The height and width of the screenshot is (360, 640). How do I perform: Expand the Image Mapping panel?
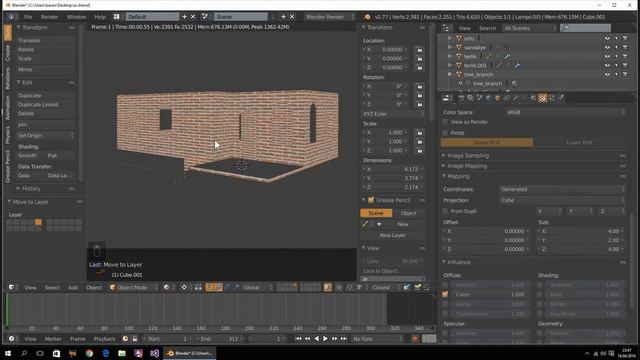[444, 166]
